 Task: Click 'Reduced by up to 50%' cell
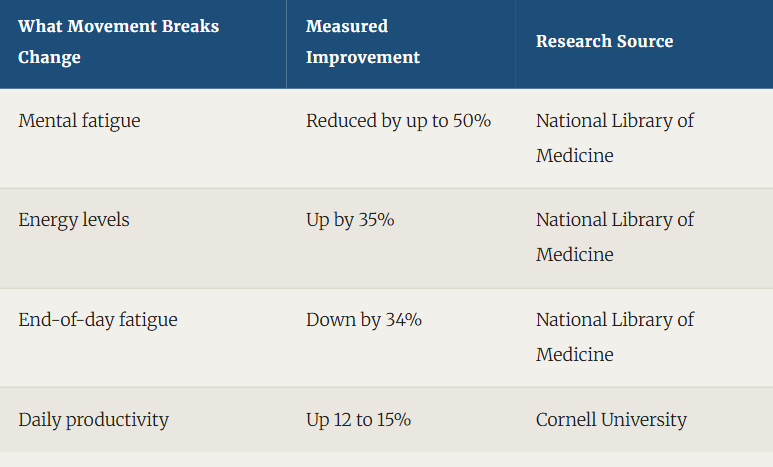(398, 121)
